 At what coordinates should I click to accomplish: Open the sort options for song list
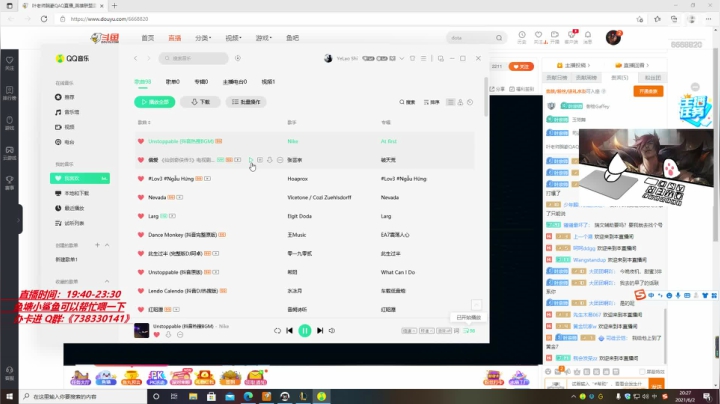[432, 102]
